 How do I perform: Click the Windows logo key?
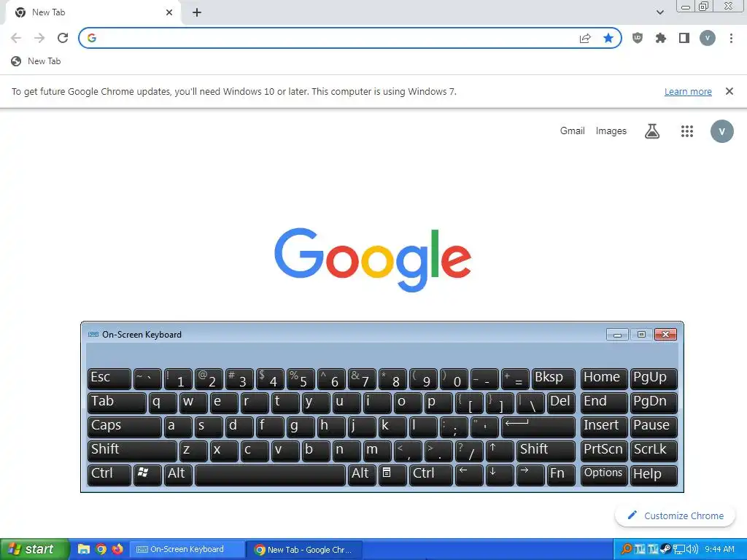coord(147,475)
